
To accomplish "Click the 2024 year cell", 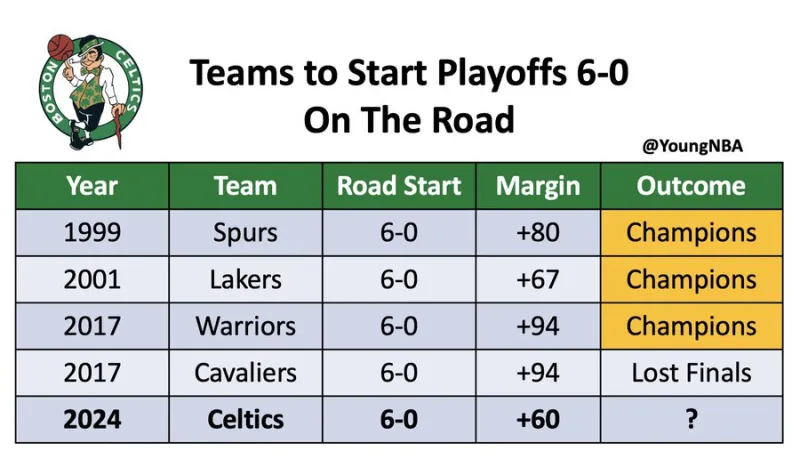I will tap(92, 420).
